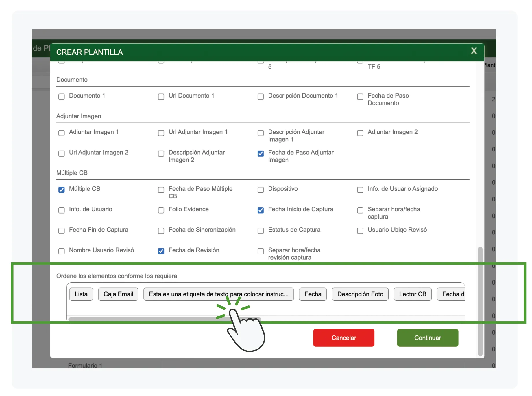Check Nombre Usuario Revisó box

tap(62, 251)
